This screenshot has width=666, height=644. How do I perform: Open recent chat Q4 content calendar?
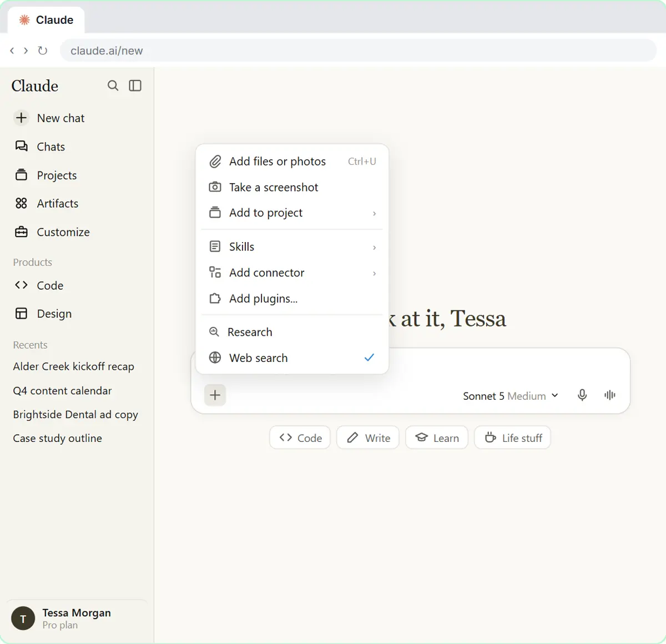pyautogui.click(x=62, y=390)
